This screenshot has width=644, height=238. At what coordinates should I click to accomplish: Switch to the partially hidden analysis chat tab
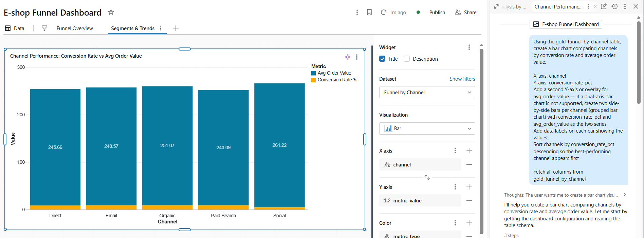(514, 6)
